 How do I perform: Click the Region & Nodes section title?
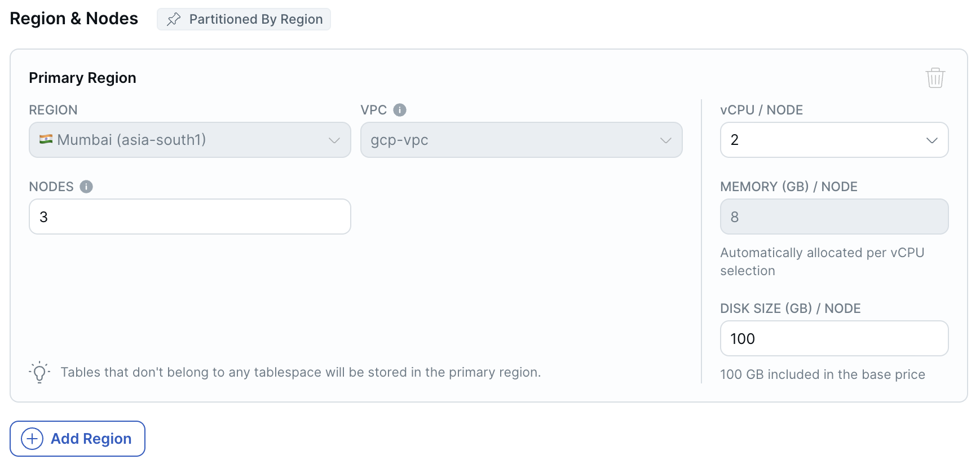coord(74,19)
